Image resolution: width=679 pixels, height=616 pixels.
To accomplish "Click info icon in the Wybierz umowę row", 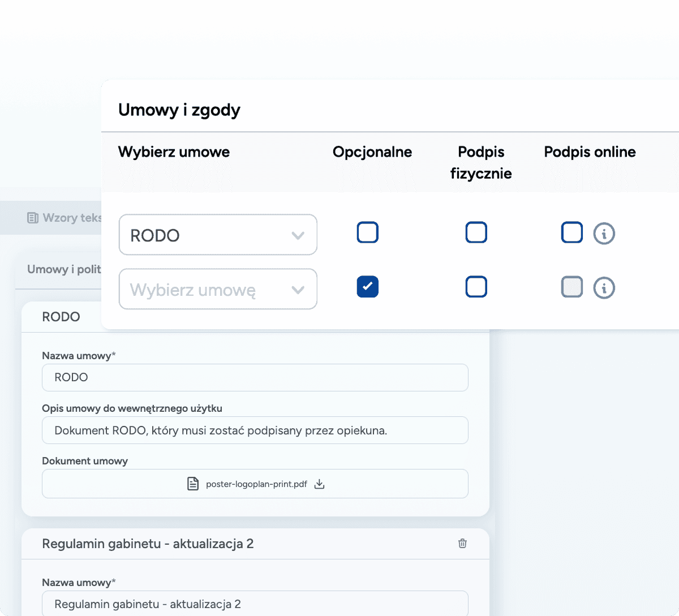I will (604, 288).
